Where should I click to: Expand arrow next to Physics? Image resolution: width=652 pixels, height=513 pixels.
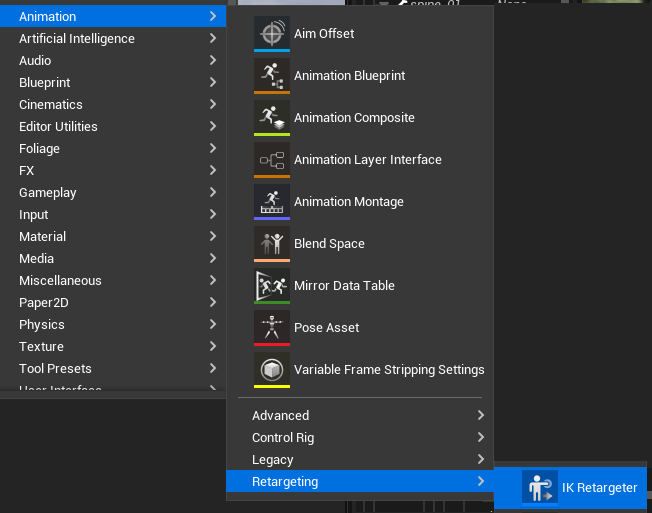(213, 324)
